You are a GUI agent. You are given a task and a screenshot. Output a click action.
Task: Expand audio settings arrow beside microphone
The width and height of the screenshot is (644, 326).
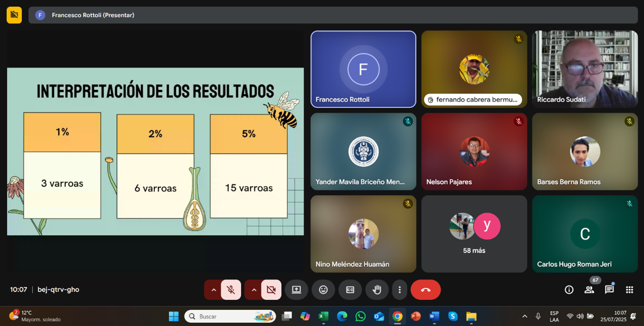pos(214,290)
